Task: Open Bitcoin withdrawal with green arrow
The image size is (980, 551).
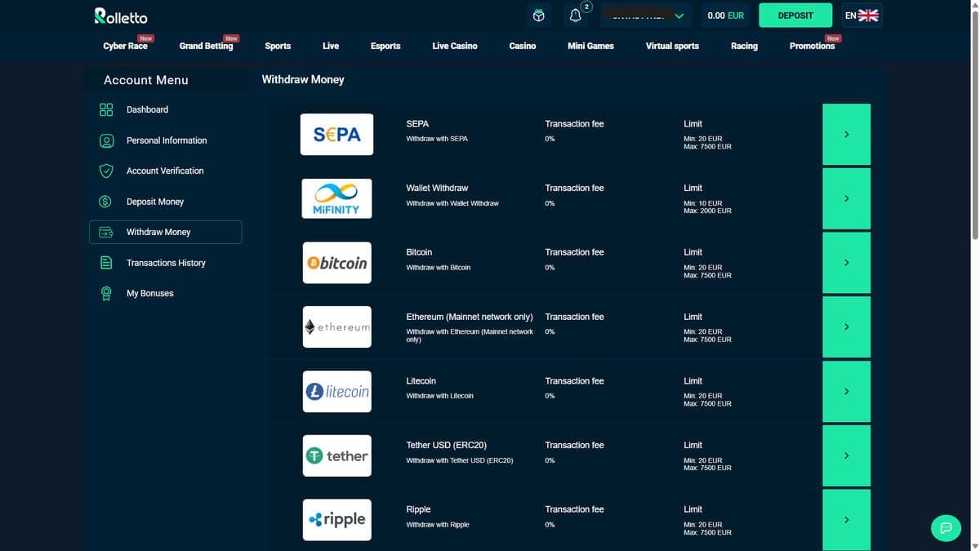Action: point(846,263)
